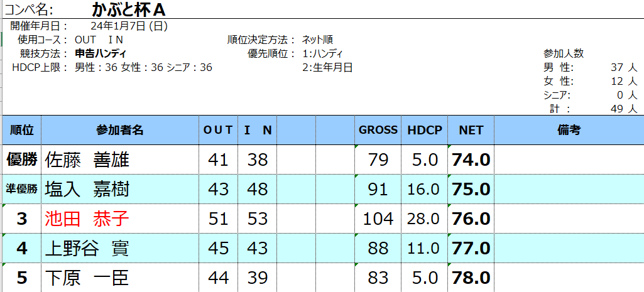The image size is (644, 292).
Task: Click the red name 池田 恭子
Action: click(87, 219)
